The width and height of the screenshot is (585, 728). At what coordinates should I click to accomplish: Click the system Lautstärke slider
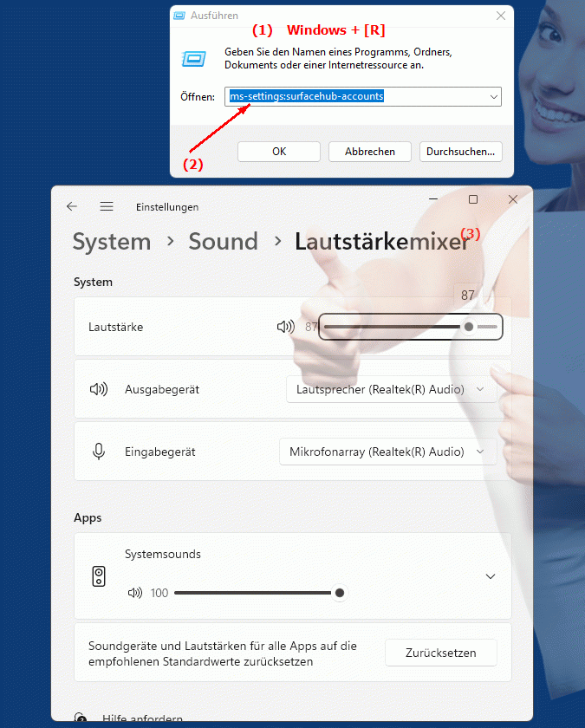411,327
